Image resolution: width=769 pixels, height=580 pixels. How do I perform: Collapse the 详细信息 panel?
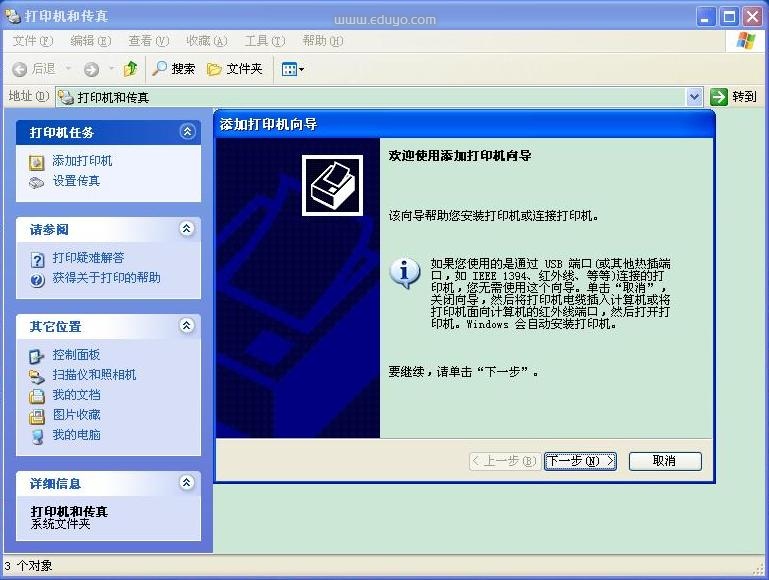[186, 482]
